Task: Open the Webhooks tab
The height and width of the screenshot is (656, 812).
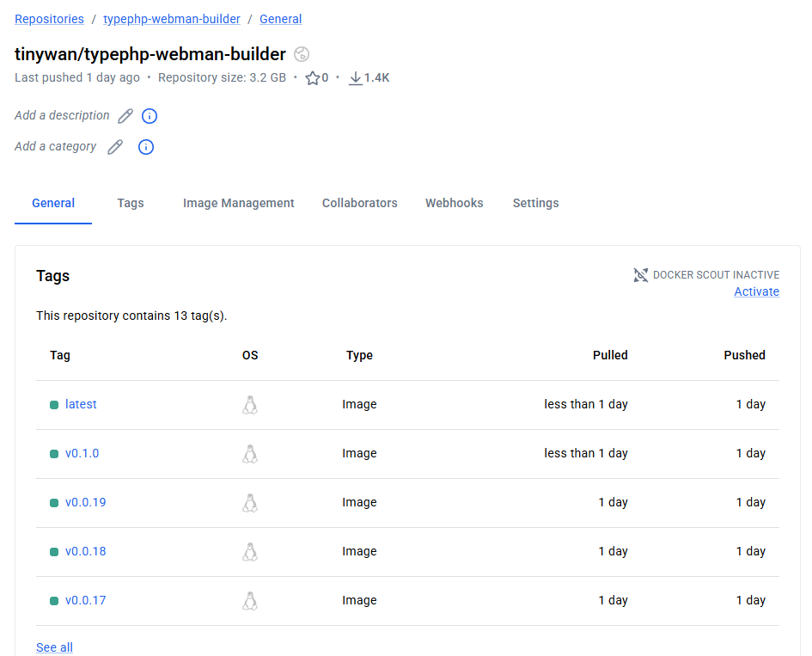Action: (455, 203)
